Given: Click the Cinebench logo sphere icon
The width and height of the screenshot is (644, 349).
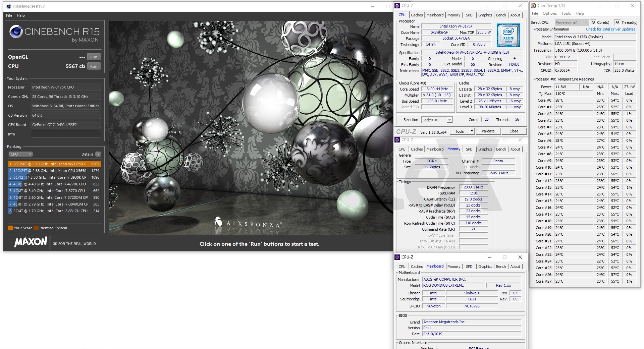Looking at the screenshot, I should pos(16,32).
